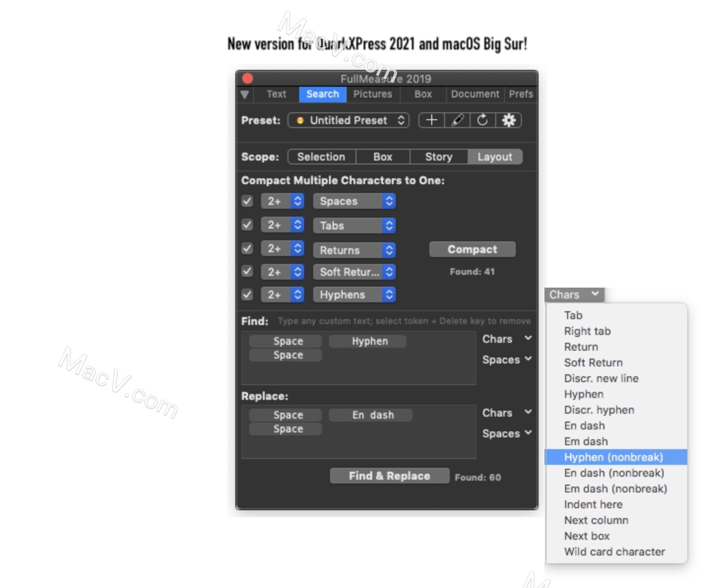Open the 2+ count dropdown for Spaces
Screen dimensions: 702x588
click(x=283, y=201)
